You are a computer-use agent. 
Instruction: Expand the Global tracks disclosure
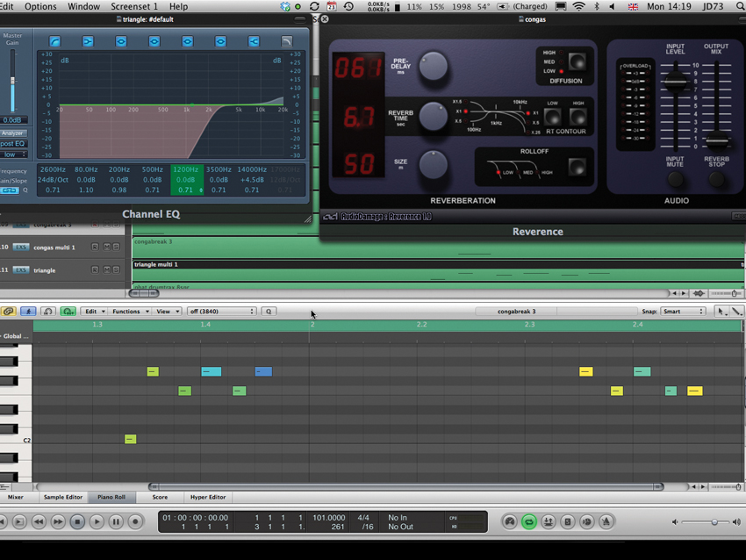(2, 336)
